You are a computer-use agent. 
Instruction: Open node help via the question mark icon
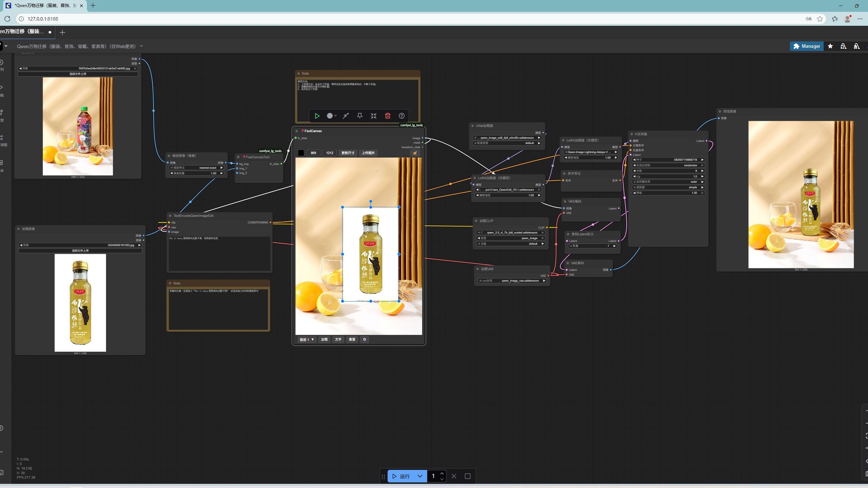pyautogui.click(x=402, y=116)
